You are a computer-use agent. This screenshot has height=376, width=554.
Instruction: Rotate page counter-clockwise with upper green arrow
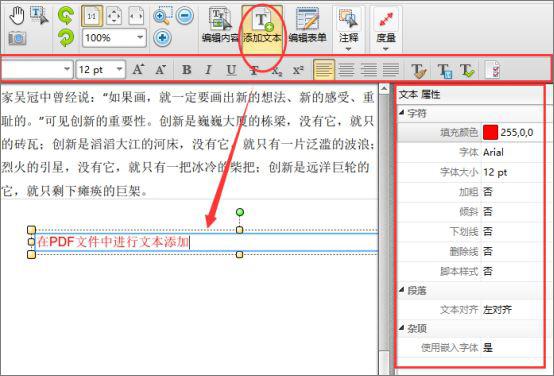[x=66, y=16]
